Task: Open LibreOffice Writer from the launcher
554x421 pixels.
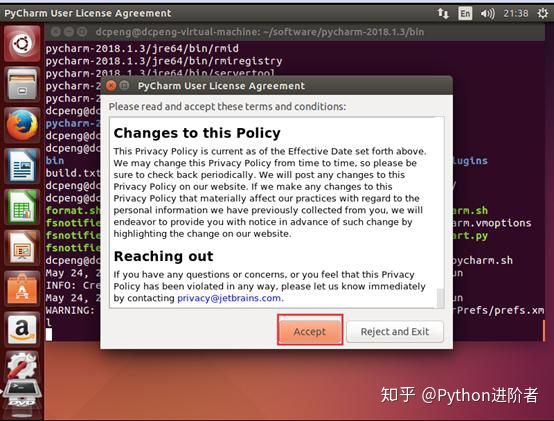Action: pos(22,166)
